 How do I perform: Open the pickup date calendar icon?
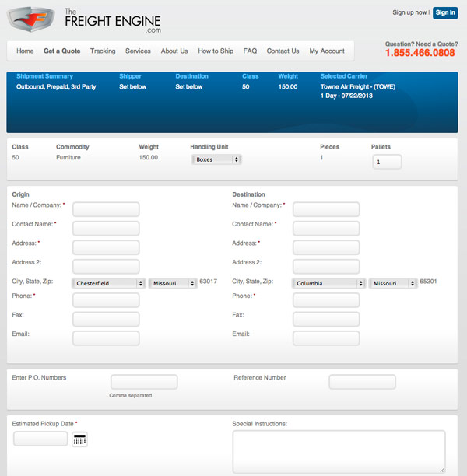[79, 439]
